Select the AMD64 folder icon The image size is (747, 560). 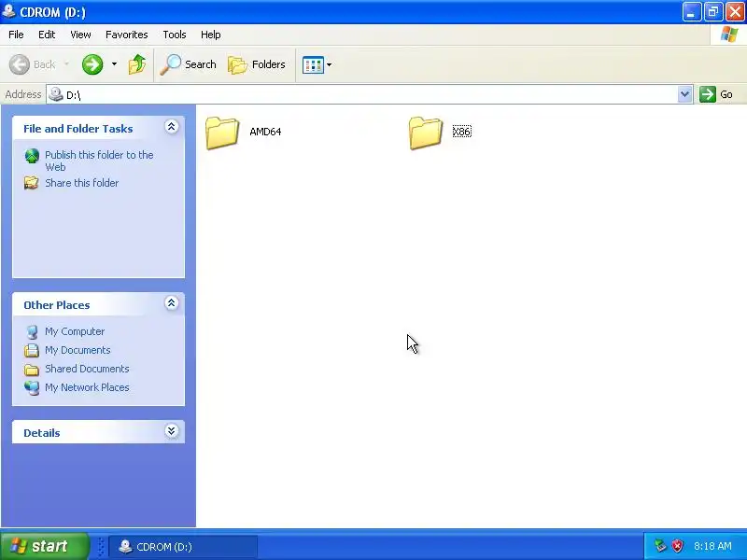pos(222,133)
